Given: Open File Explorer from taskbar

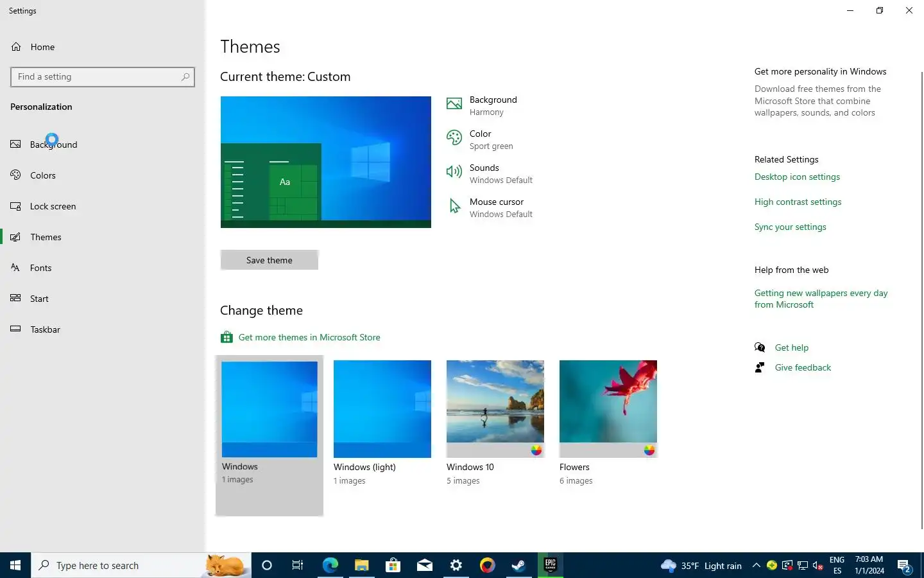Looking at the screenshot, I should (x=361, y=565).
